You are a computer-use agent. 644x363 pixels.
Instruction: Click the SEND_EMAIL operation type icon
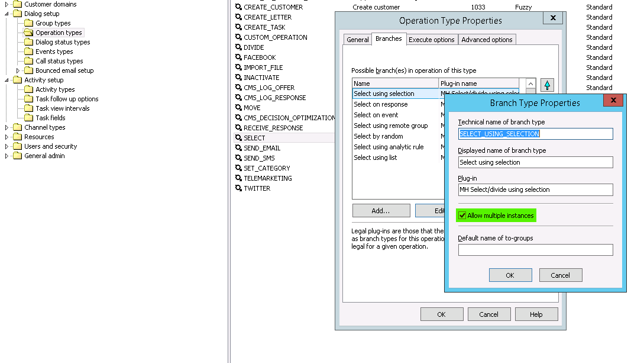[239, 148]
